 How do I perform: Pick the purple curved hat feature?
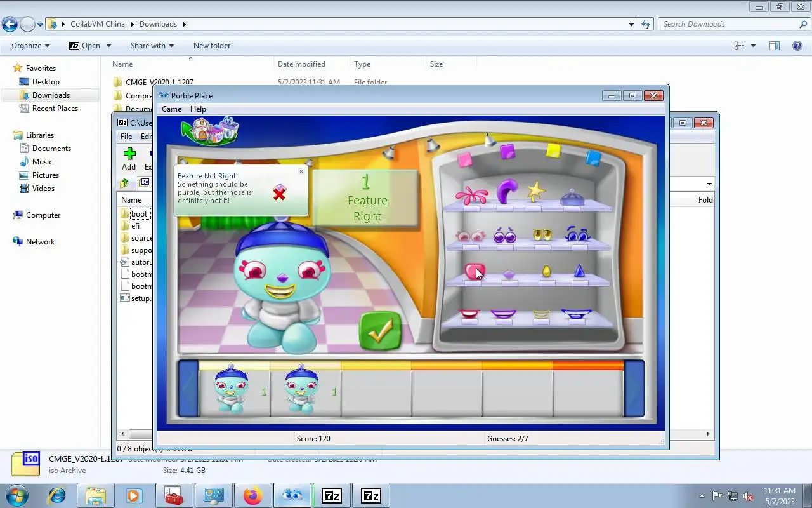pyautogui.click(x=506, y=192)
